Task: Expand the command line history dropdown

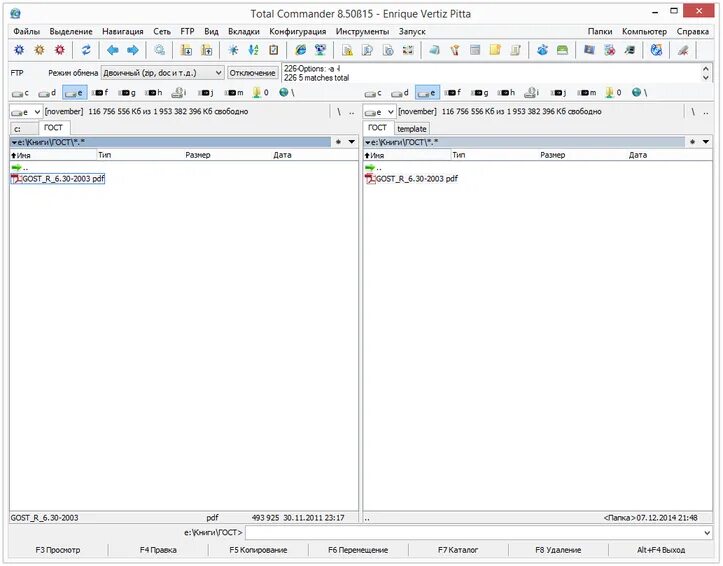Action: pos(707,533)
